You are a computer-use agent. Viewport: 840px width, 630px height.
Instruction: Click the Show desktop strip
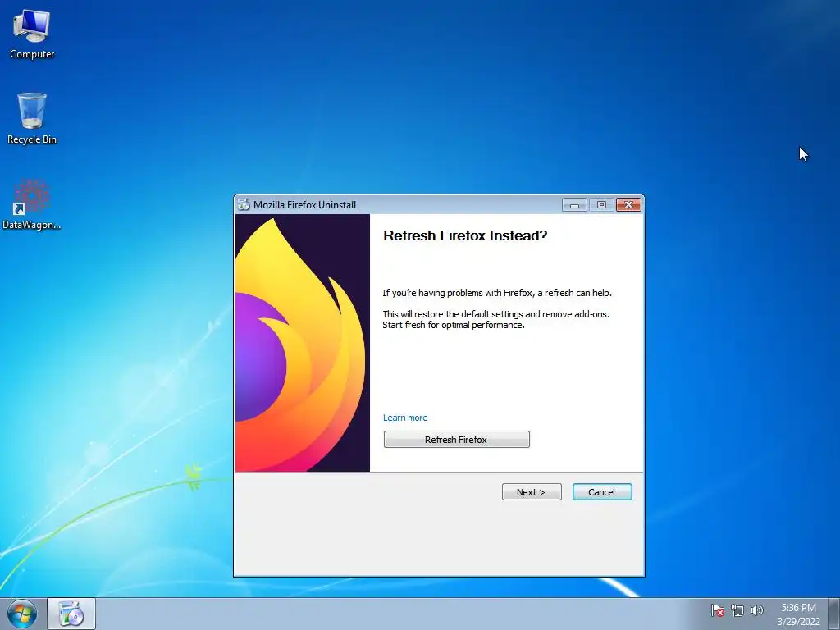click(x=834, y=614)
